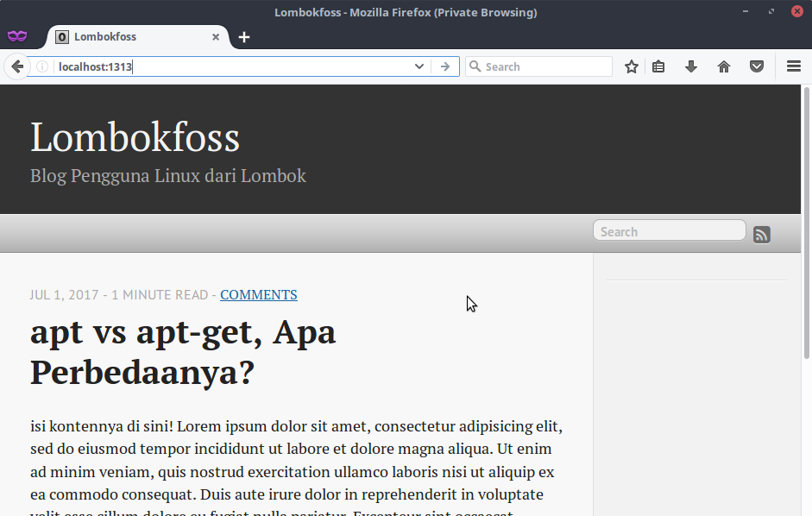Click the Lombokfoss site title heading
This screenshot has width=812, height=516.
tap(135, 136)
